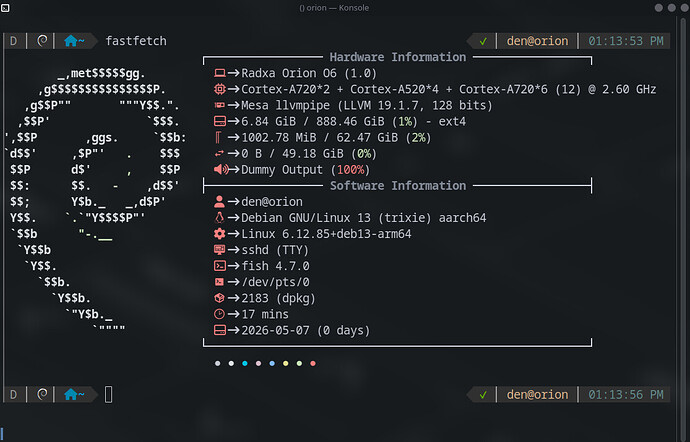
Task: Click the Konsole icon in the title bar
Action: [x=5, y=7]
